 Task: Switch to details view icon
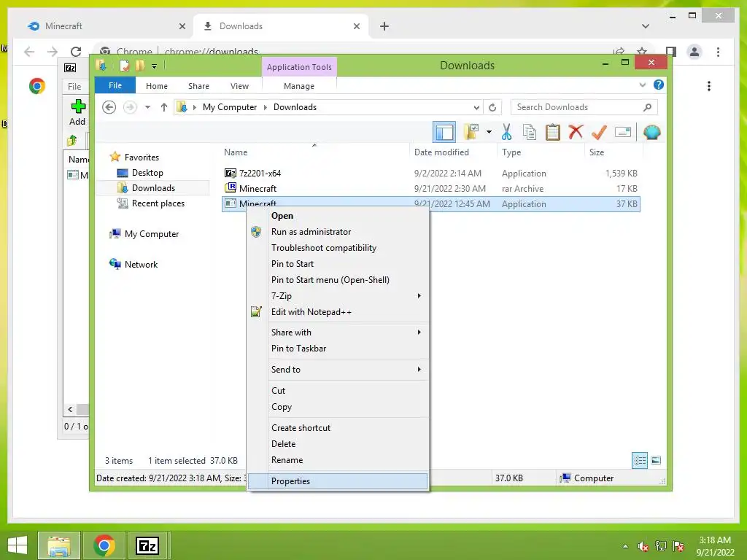point(640,461)
